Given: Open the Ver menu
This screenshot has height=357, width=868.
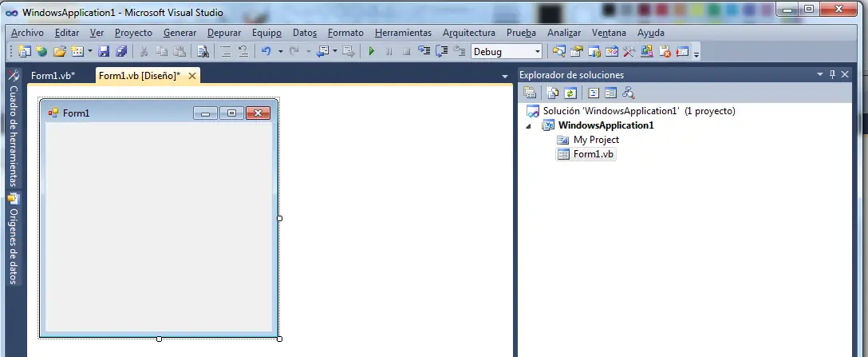Looking at the screenshot, I should point(97,33).
